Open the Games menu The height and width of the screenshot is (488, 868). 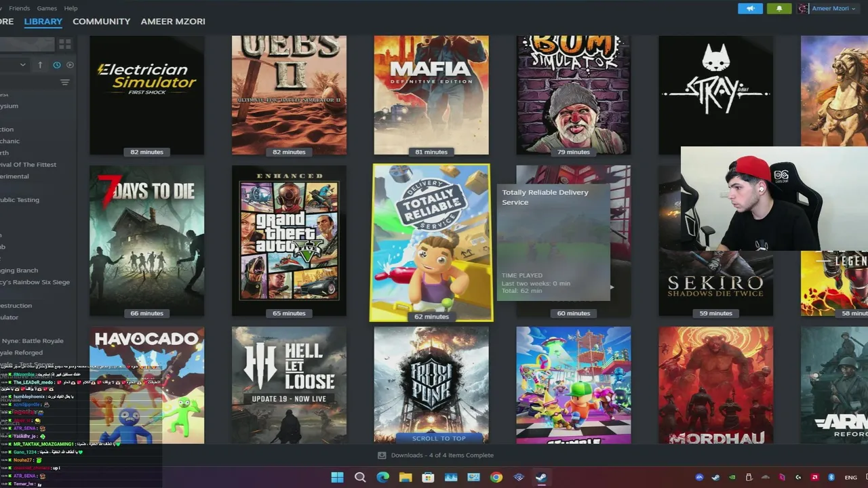coord(47,8)
